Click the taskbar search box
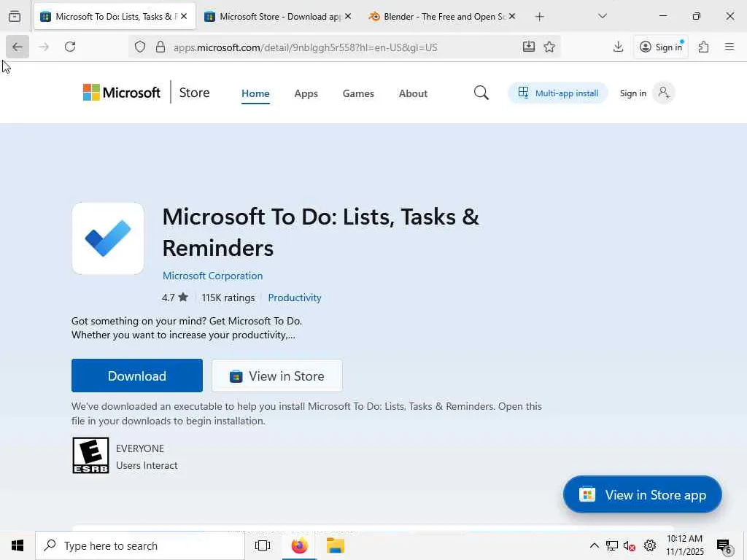 click(x=140, y=545)
